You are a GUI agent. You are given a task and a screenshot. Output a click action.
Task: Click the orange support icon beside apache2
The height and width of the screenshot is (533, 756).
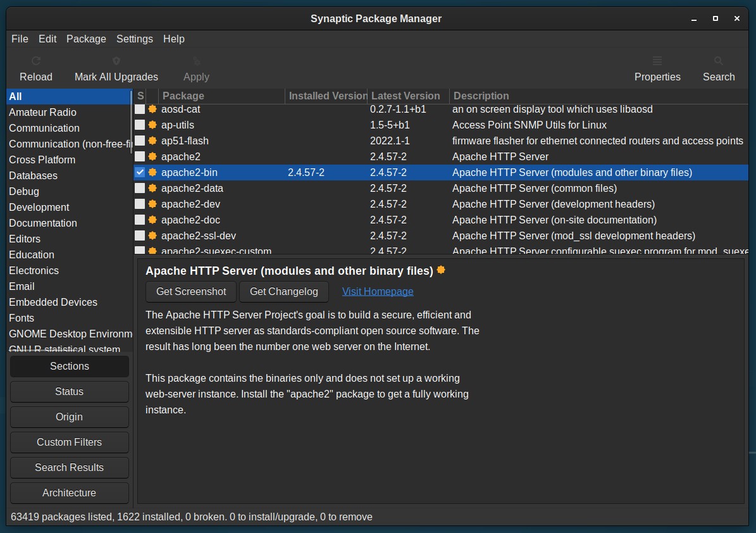coord(152,157)
